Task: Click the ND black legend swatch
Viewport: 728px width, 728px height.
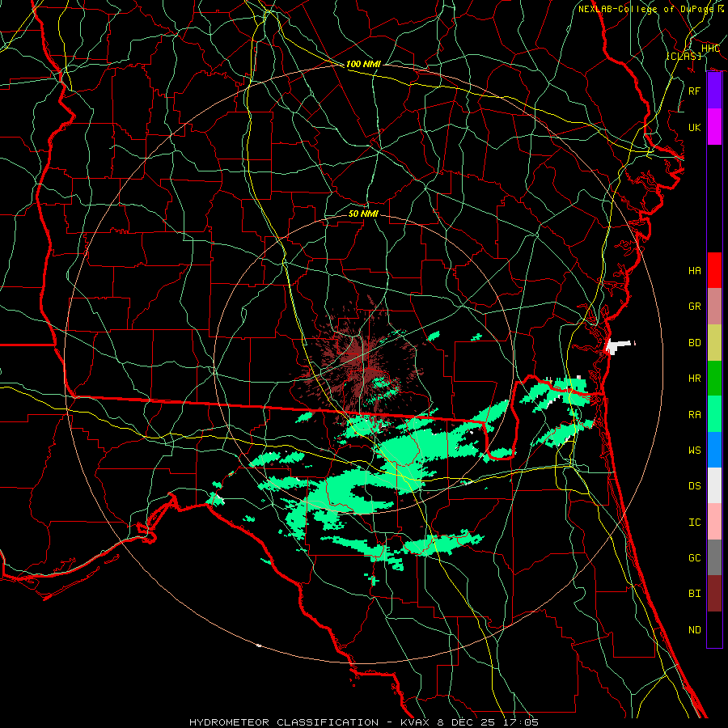Action: coord(714,629)
